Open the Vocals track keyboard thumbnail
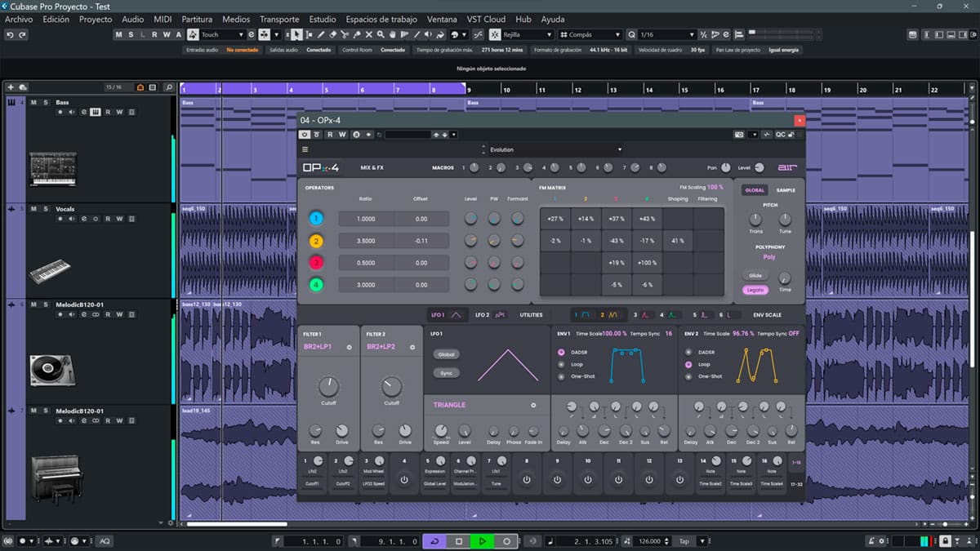 tap(50, 271)
